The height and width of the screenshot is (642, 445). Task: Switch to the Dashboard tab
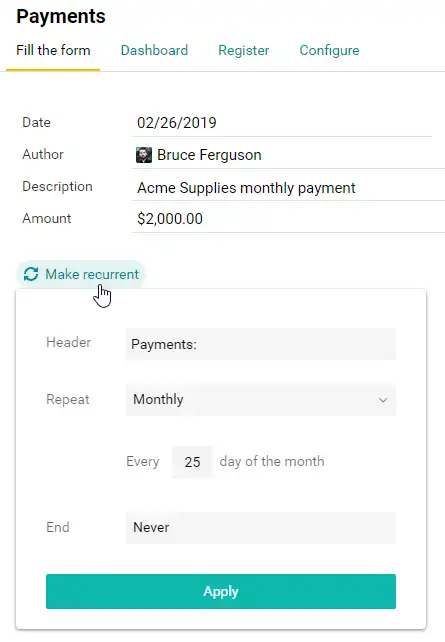[x=154, y=50]
